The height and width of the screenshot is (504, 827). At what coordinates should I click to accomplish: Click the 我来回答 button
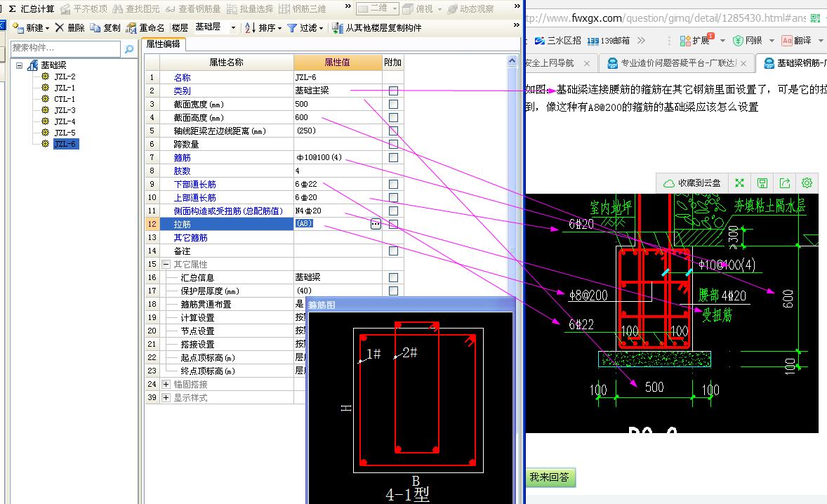(550, 477)
